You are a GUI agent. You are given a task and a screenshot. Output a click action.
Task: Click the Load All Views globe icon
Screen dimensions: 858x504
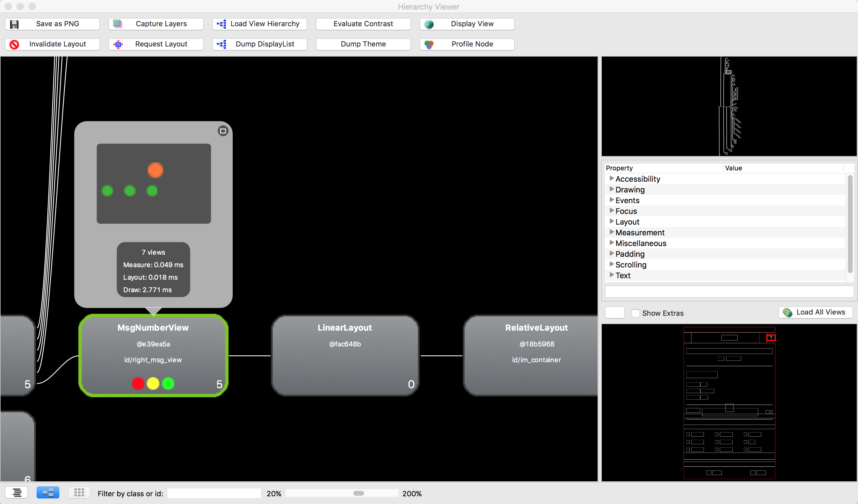click(787, 312)
